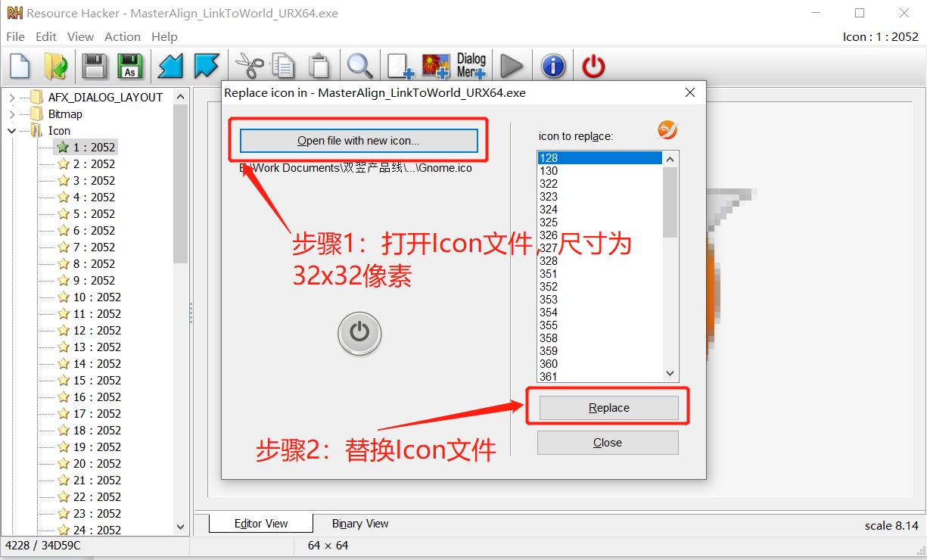Click the Add image resource icon

[x=436, y=66]
